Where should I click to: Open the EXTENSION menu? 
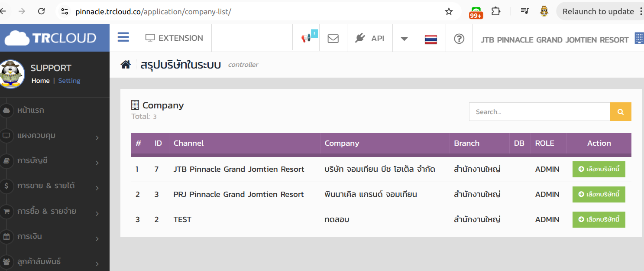click(174, 38)
